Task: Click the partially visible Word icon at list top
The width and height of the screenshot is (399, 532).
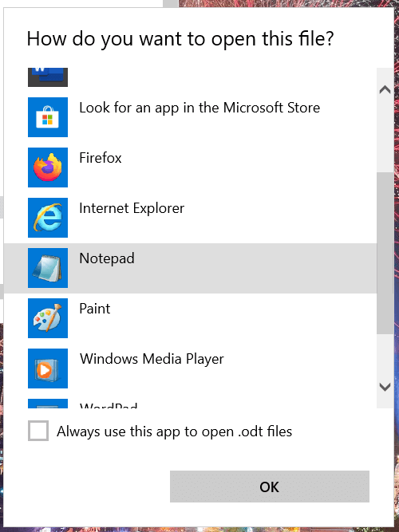Action: point(48,77)
